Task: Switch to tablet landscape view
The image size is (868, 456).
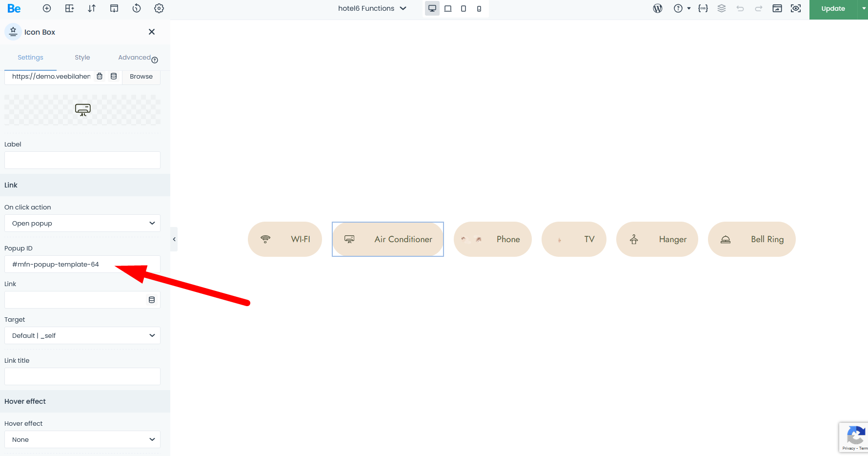Action: tap(448, 8)
